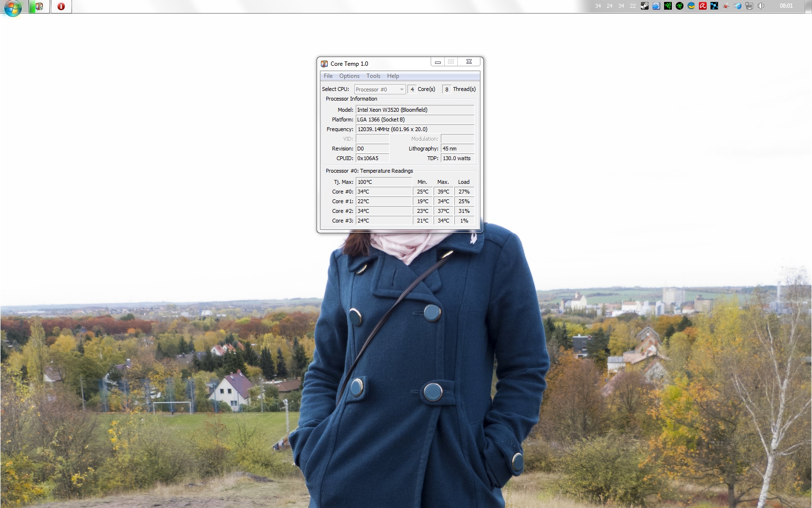
Task: Click the Core #2 current temperature field
Action: click(384, 211)
